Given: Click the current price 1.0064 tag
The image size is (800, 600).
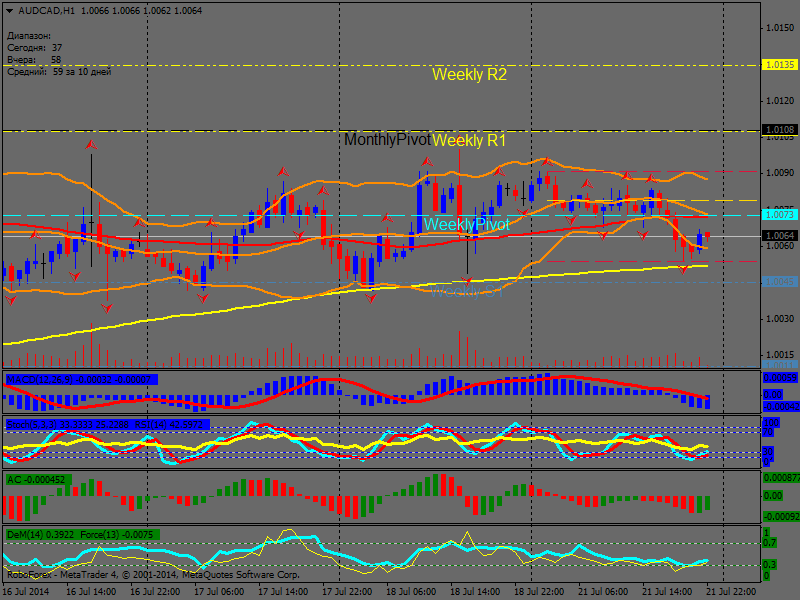Looking at the screenshot, I should (x=778, y=236).
